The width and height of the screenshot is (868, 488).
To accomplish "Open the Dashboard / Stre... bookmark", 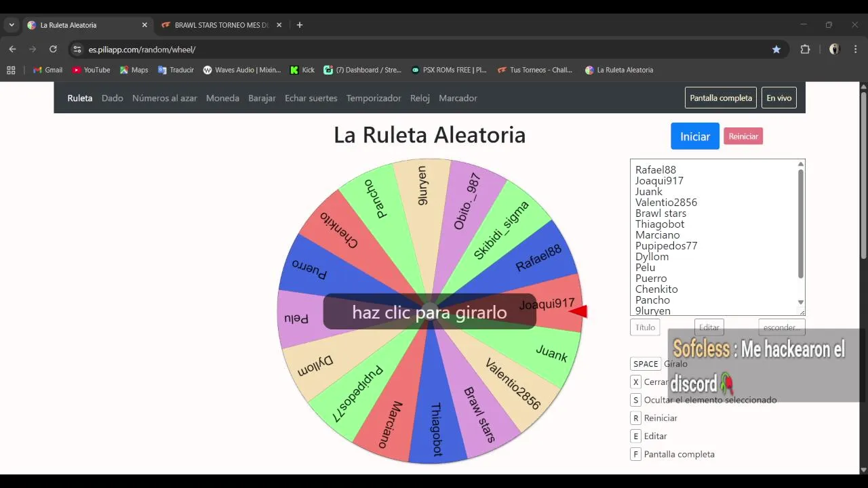I will tap(363, 70).
